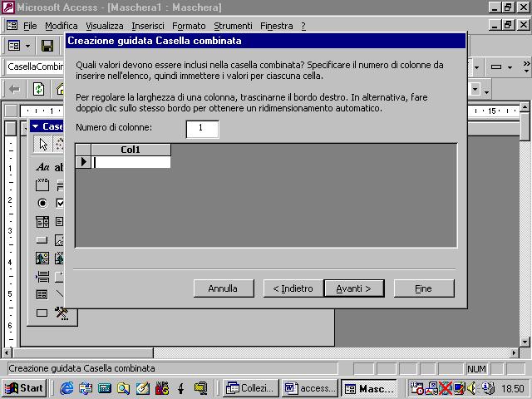Select the page break tool in toolbox

click(42, 277)
